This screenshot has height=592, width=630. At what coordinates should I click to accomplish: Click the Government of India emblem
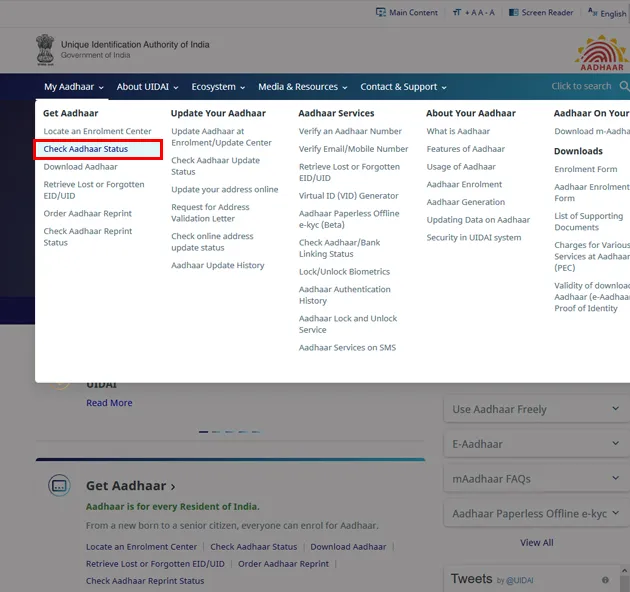[45, 50]
